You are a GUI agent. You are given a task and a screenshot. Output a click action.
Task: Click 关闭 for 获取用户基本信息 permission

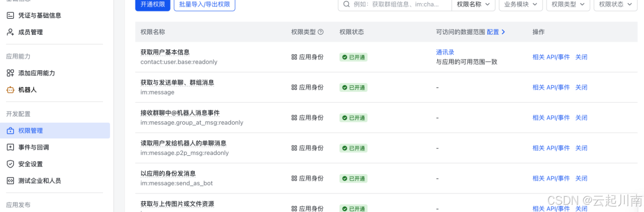point(581,57)
